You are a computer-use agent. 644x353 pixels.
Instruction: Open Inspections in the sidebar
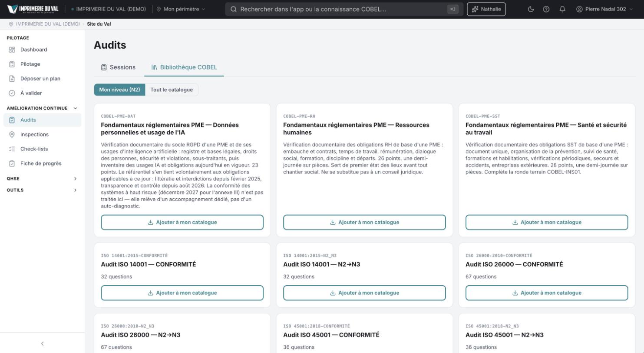(42, 134)
